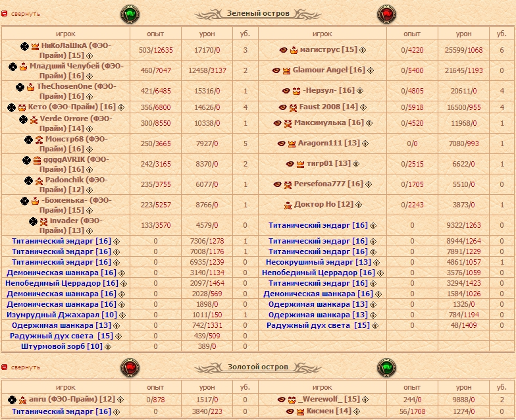Open Штурмовой зорб [10] monster link
Image resolution: width=516 pixels, height=420 pixels.
(62, 346)
